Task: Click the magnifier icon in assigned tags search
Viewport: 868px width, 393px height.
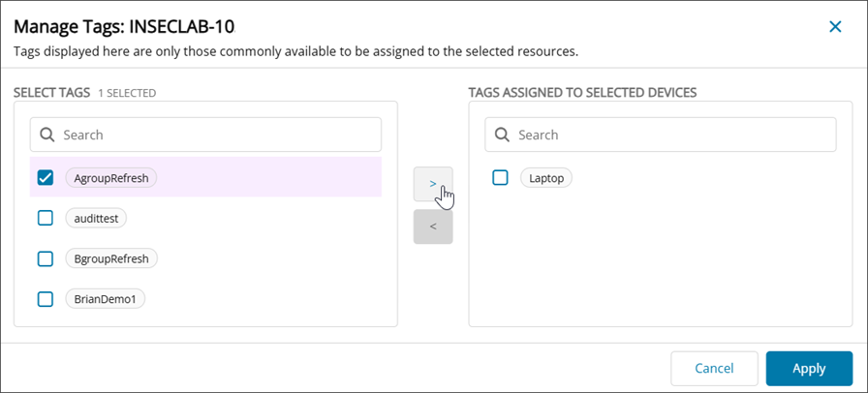Action: coord(502,135)
